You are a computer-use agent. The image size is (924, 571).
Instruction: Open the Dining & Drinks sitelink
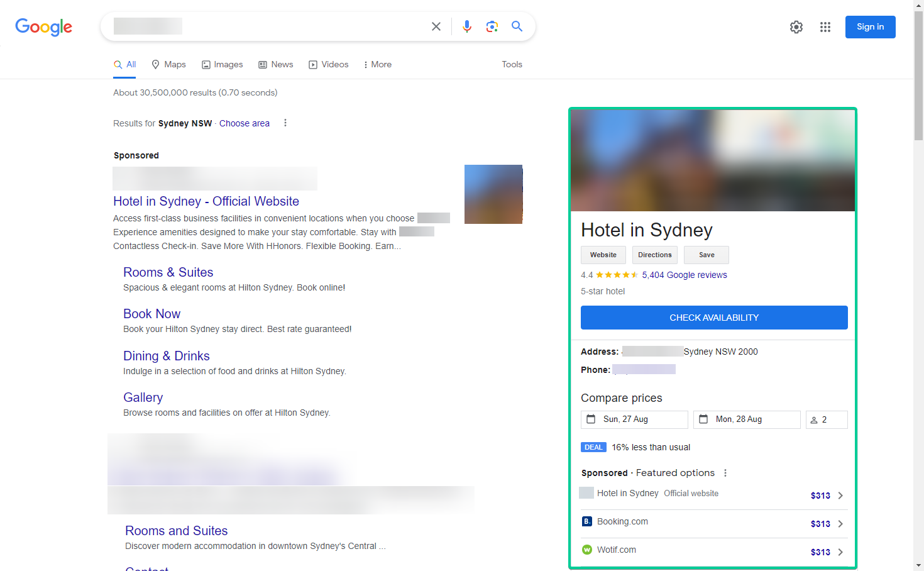tap(167, 356)
